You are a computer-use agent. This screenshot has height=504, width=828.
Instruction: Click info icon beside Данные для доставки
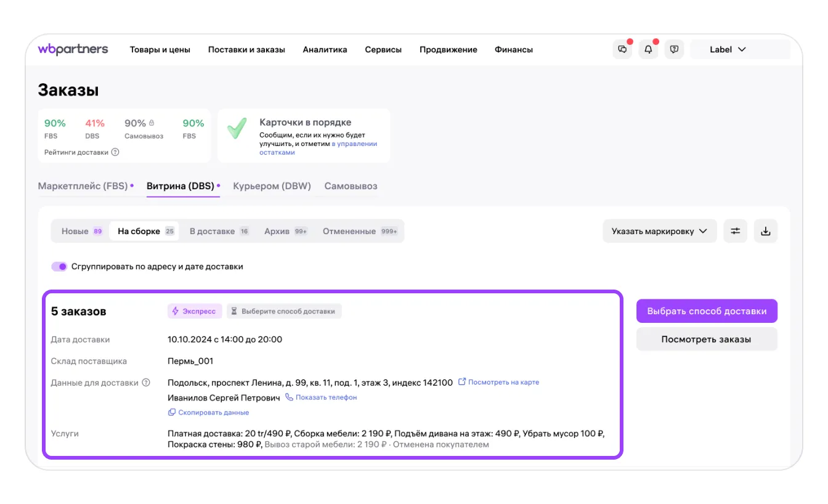(x=146, y=383)
